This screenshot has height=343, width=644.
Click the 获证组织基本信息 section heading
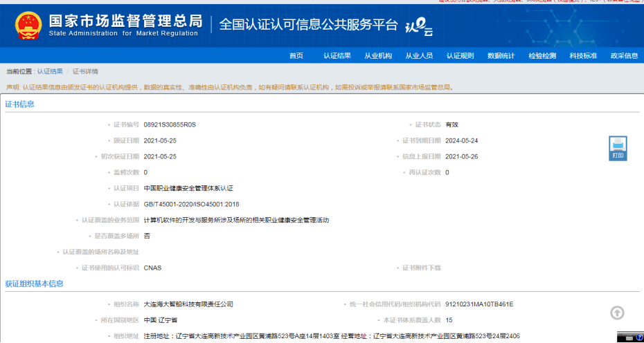pos(35,284)
